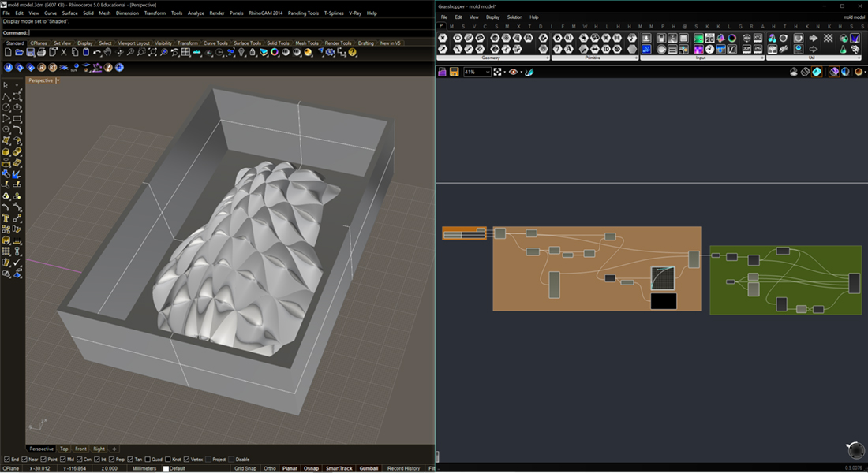Toggle the Cen osnap checkbox

(x=80, y=459)
